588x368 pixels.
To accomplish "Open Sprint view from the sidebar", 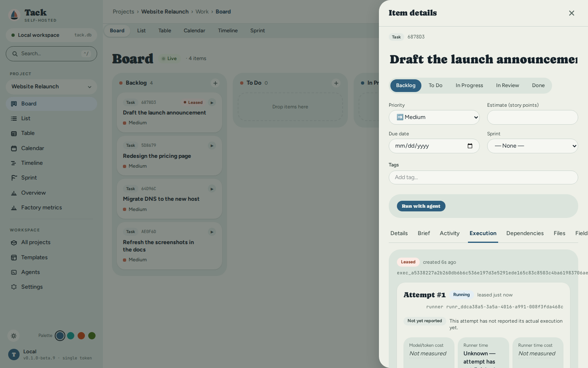I will 51,178.
